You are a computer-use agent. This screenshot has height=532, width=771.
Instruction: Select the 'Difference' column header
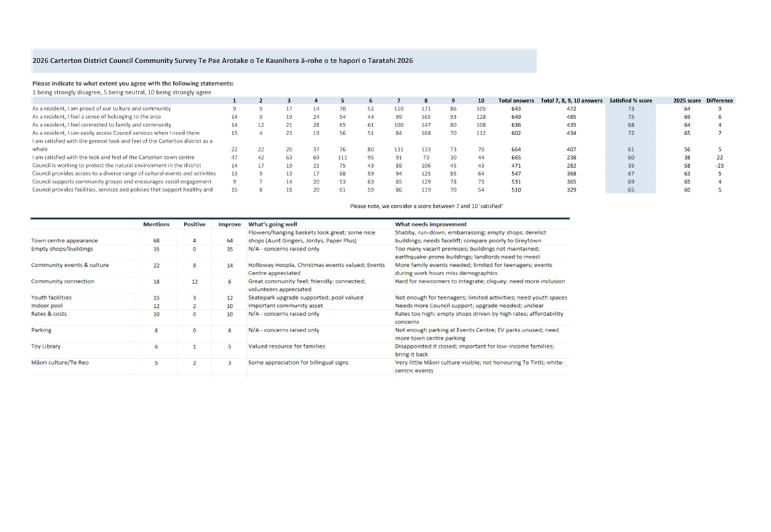719,101
